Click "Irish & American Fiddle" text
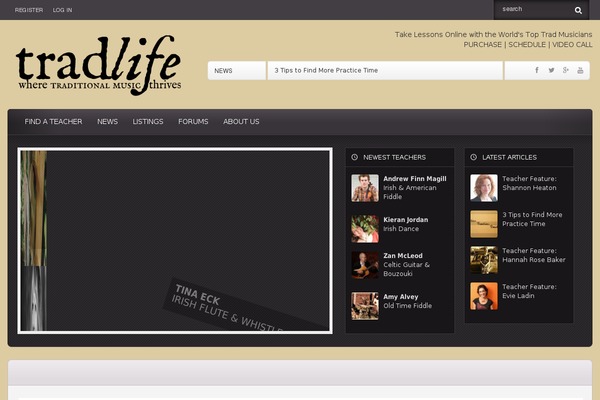600x400 pixels. click(410, 192)
